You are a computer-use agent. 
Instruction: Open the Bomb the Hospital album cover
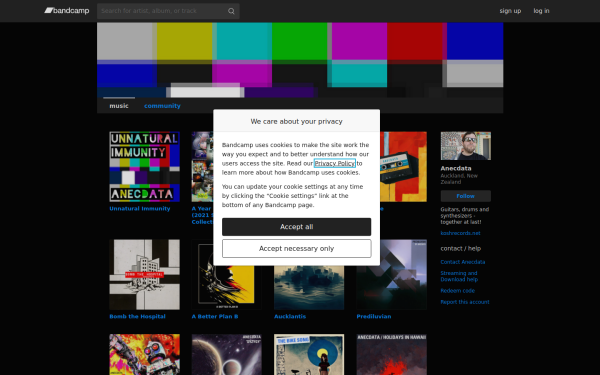(x=145, y=274)
